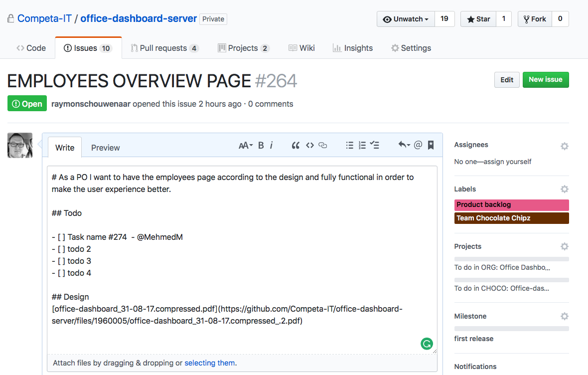Open the office-dashboard-server repository link

point(139,18)
